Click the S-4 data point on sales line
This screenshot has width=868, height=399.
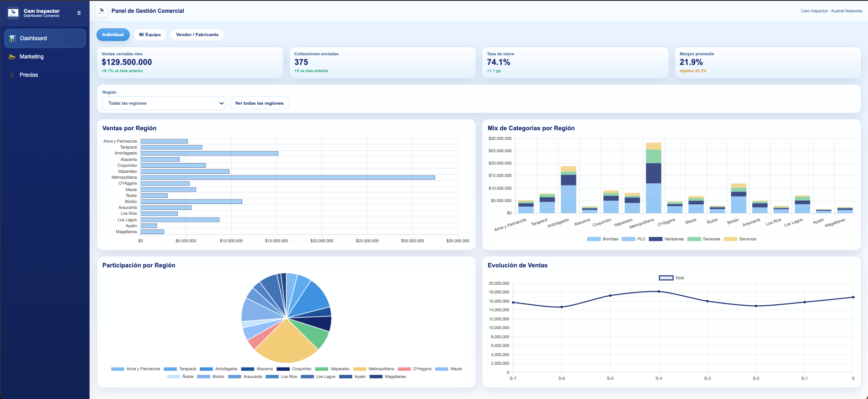(x=659, y=291)
